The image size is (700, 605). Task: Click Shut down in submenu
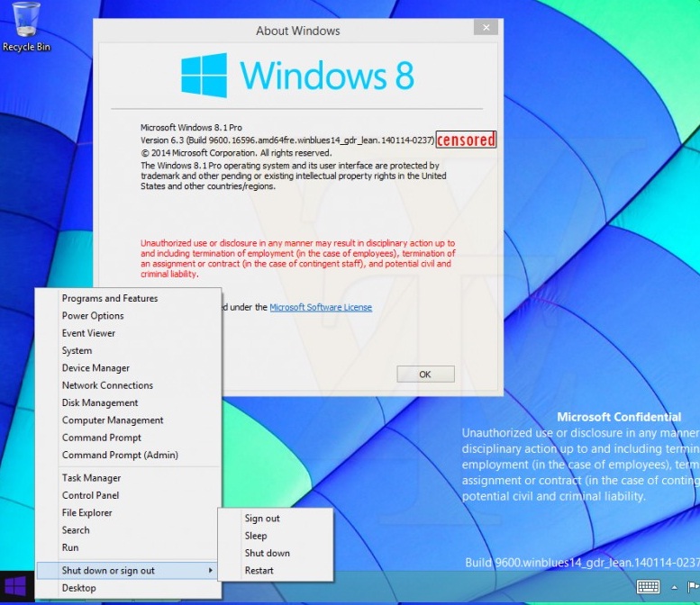pyautogui.click(x=276, y=554)
